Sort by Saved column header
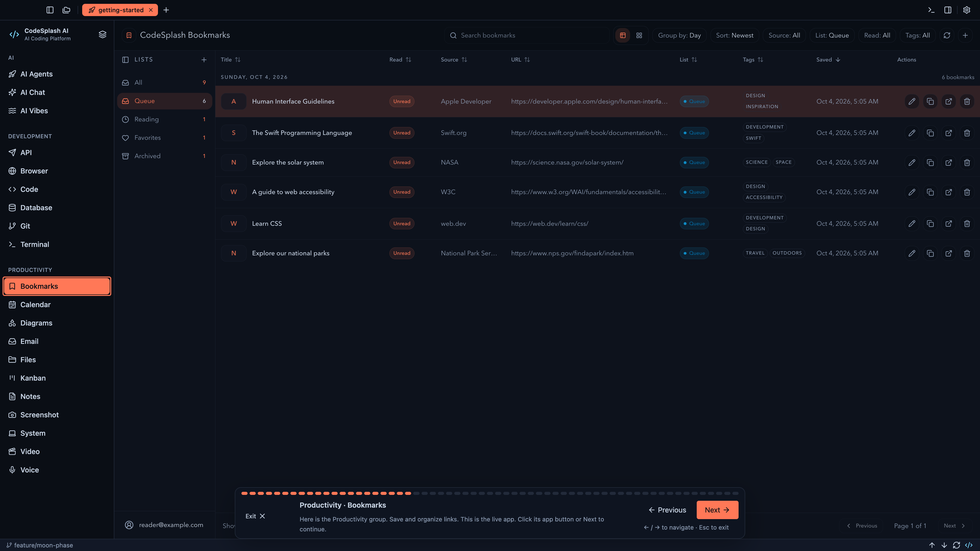Viewport: 980px width, 551px height. click(x=828, y=60)
